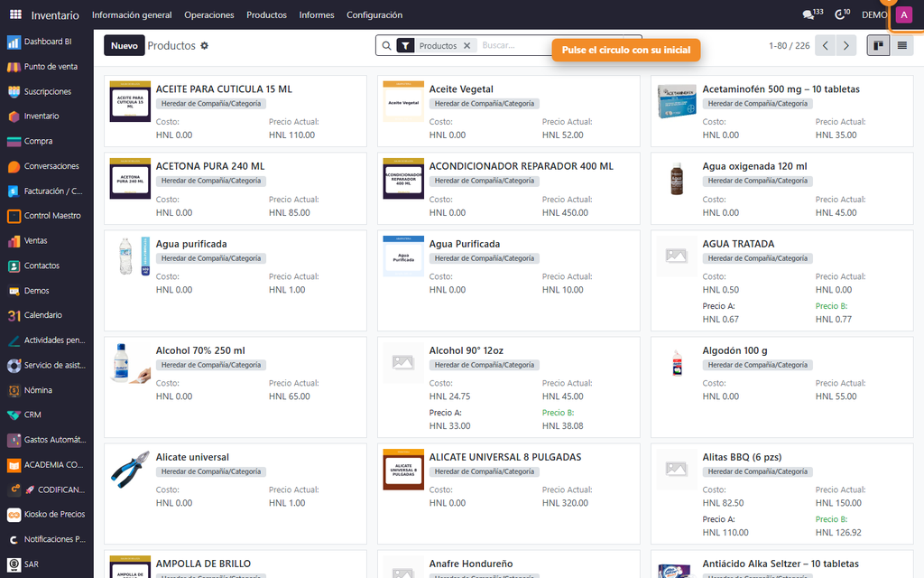Viewport: 924px width, 578px height.
Task: Click the gear icon next to Productos
Action: coord(205,45)
